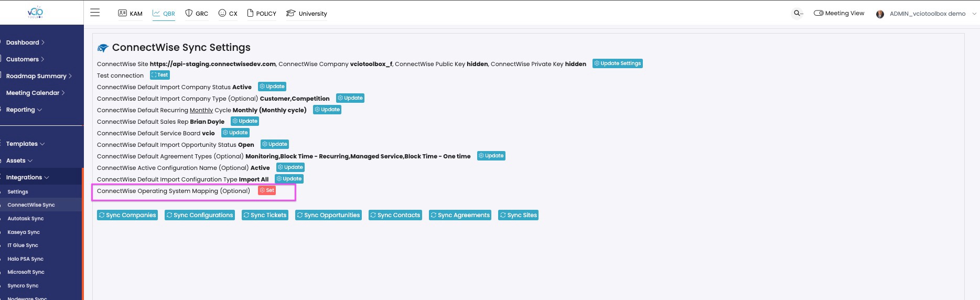Open Settings under Integrations
Image resolution: width=980 pixels, height=300 pixels.
pyautogui.click(x=18, y=192)
